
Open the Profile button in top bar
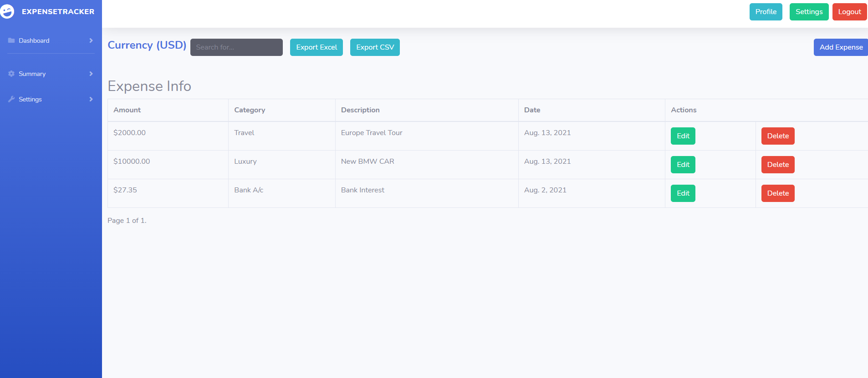pyautogui.click(x=766, y=12)
